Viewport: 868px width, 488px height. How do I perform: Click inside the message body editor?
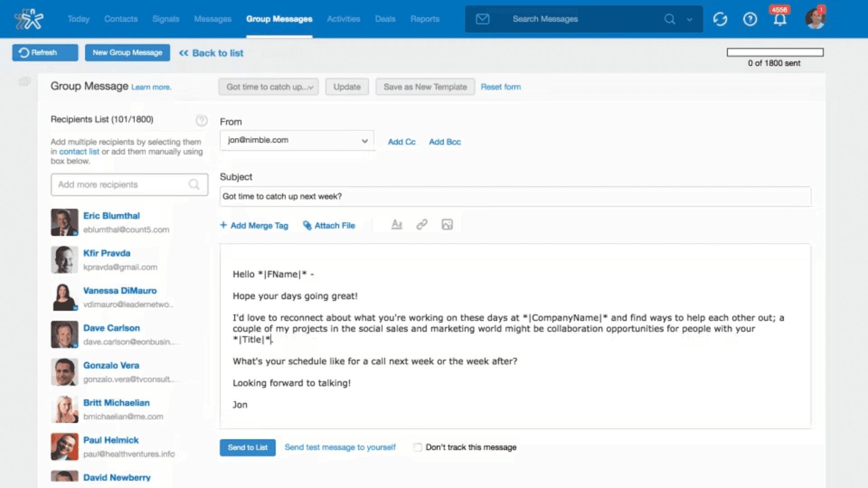click(x=515, y=337)
